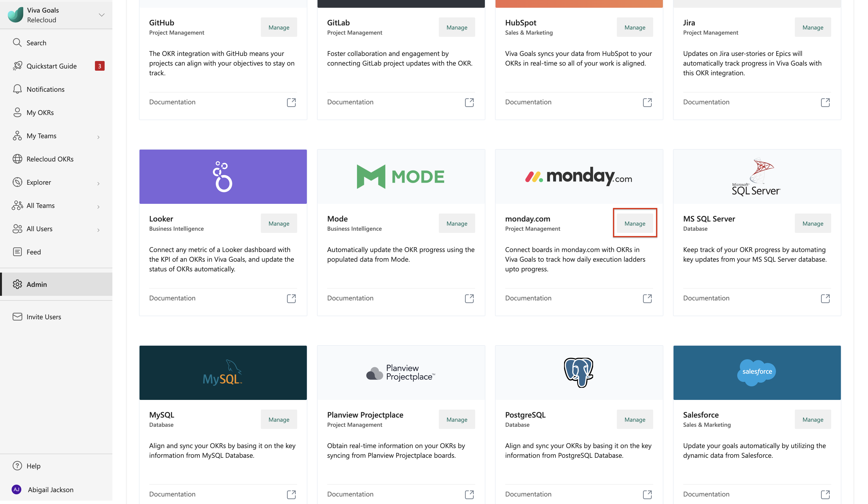This screenshot has width=868, height=504.
Task: Expand the My Teams submenu chevron
Action: pos(99,137)
